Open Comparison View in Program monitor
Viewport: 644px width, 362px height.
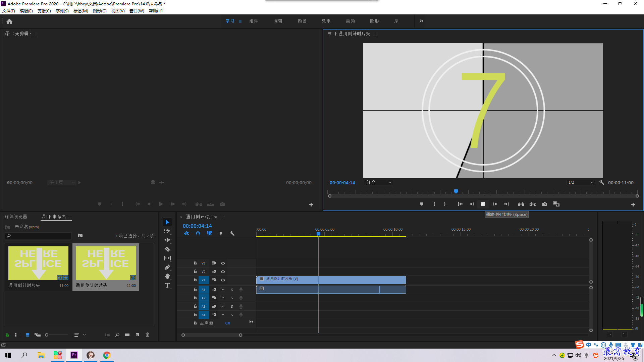(x=556, y=204)
